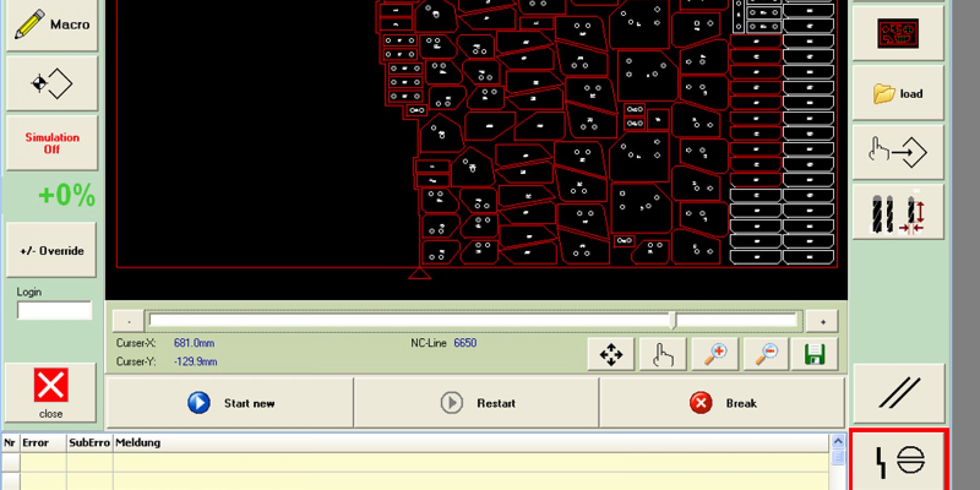Click the Start new button

coord(230,403)
